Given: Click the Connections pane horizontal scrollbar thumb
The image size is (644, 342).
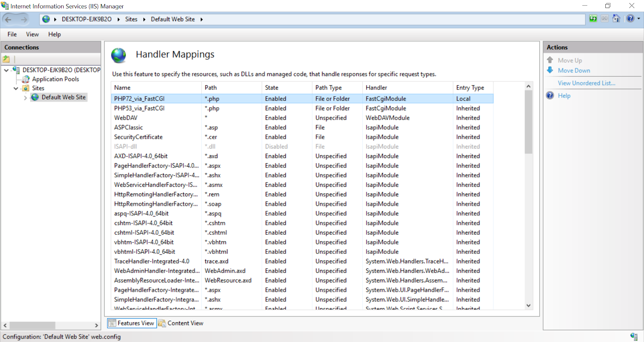Looking at the screenshot, I should (32, 325).
